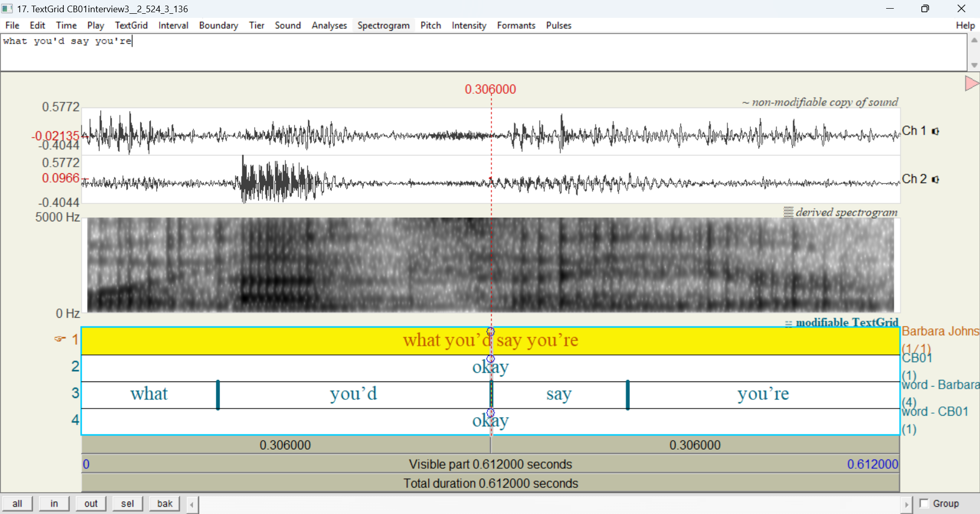Viewport: 980px width, 514px height.
Task: Select tier 2 by its number
Action: pos(75,366)
